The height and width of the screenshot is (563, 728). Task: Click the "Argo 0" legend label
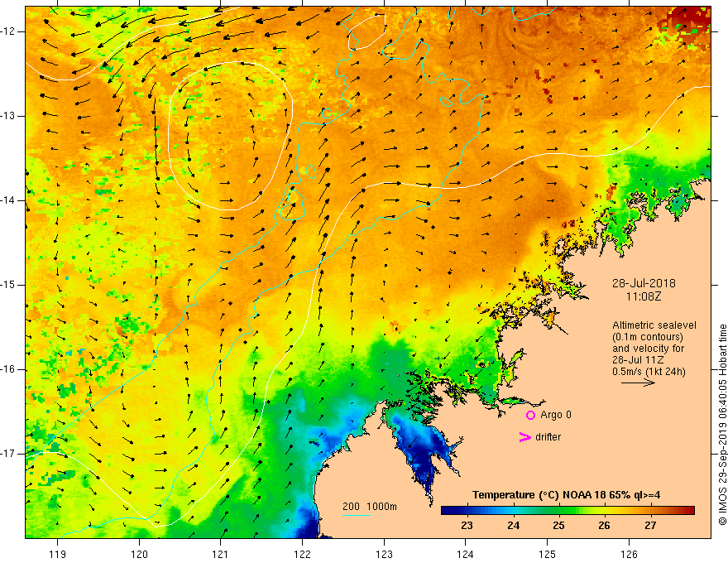[x=556, y=415]
